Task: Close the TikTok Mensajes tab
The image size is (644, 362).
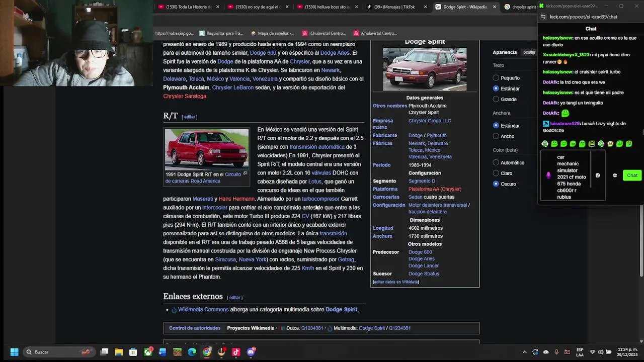Action: 425,7
